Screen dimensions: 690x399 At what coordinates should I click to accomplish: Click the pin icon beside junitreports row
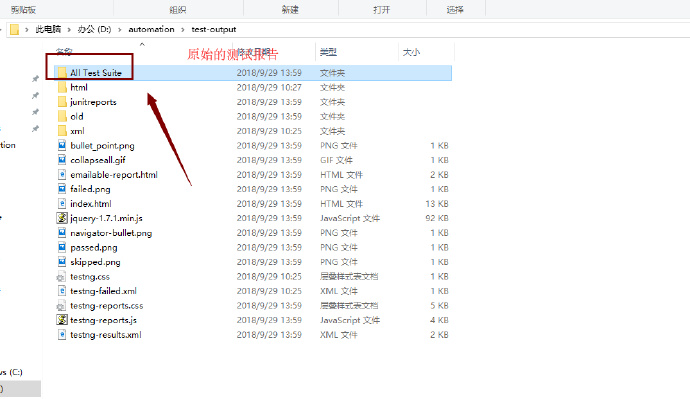pyautogui.click(x=35, y=112)
